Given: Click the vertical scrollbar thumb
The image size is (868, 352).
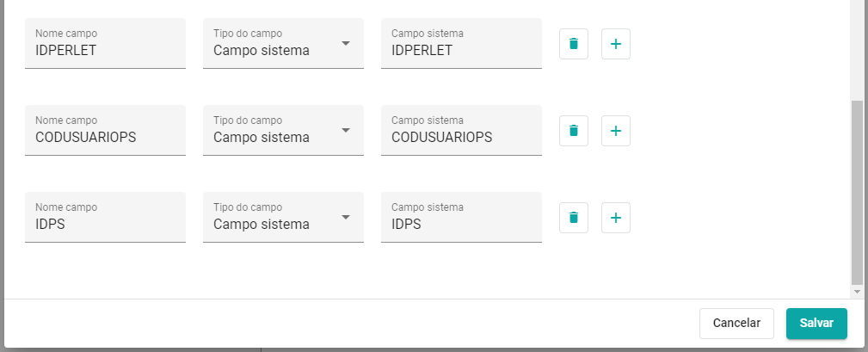Looking at the screenshot, I should (x=857, y=193).
